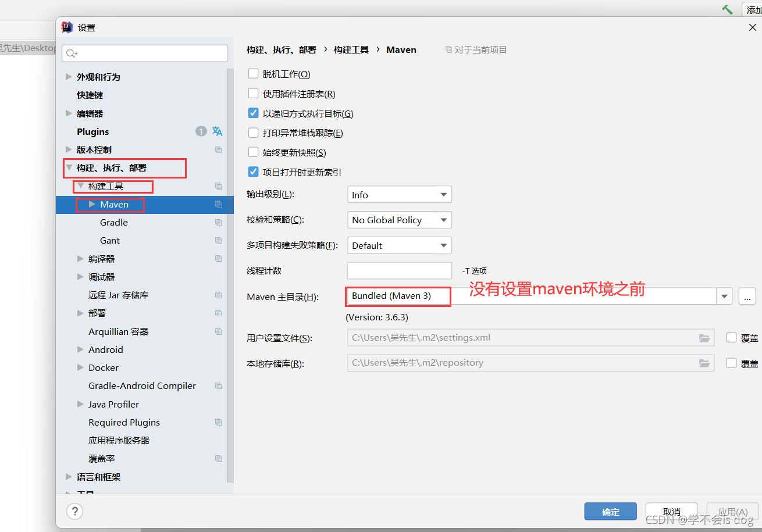Open folder icon beside settings.xml path

point(704,337)
